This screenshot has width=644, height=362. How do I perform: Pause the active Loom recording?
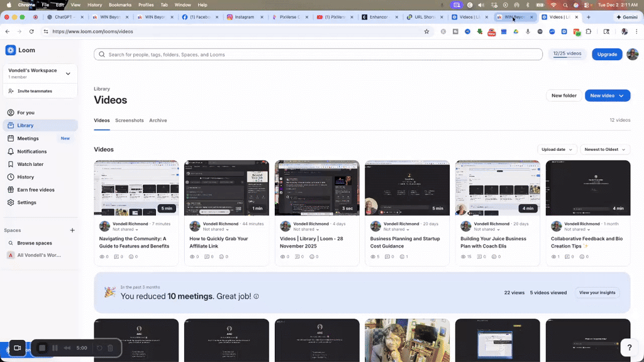click(x=54, y=348)
